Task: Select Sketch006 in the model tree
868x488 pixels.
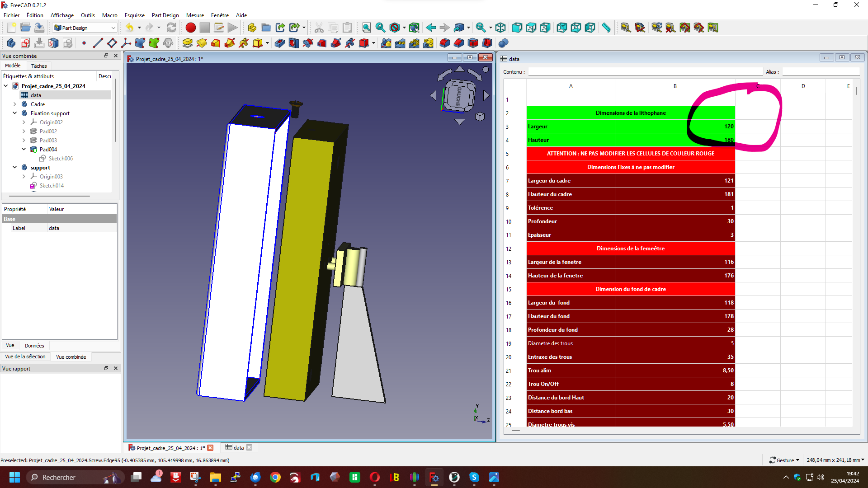Action: click(61, 158)
